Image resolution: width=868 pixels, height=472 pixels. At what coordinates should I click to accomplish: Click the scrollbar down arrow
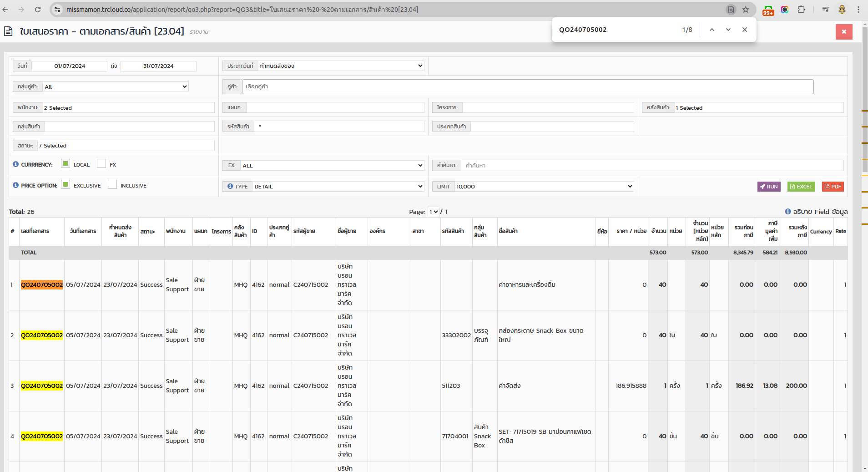click(x=865, y=468)
